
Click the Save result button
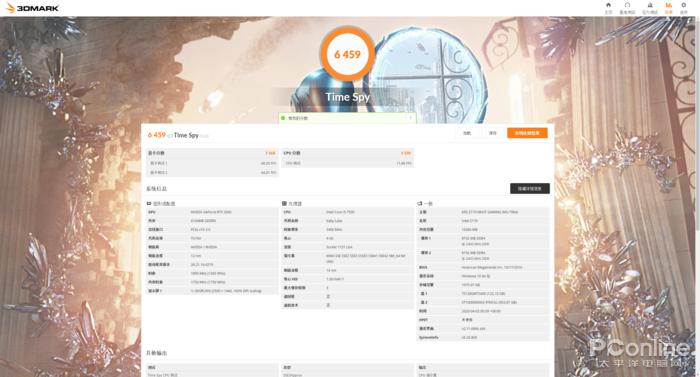coord(493,133)
